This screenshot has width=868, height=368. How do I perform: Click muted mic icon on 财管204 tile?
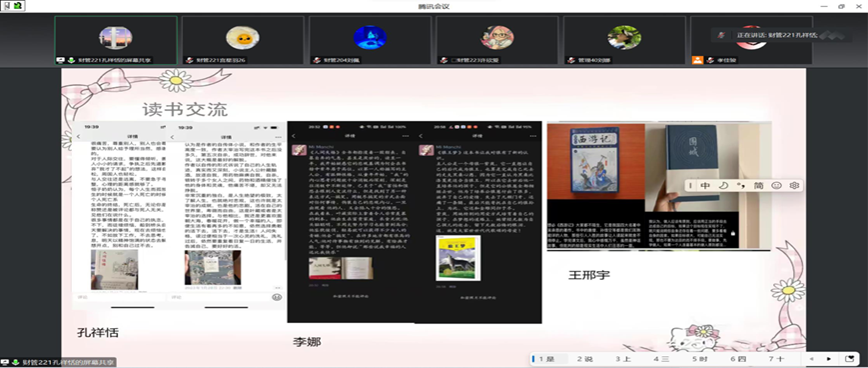point(316,60)
